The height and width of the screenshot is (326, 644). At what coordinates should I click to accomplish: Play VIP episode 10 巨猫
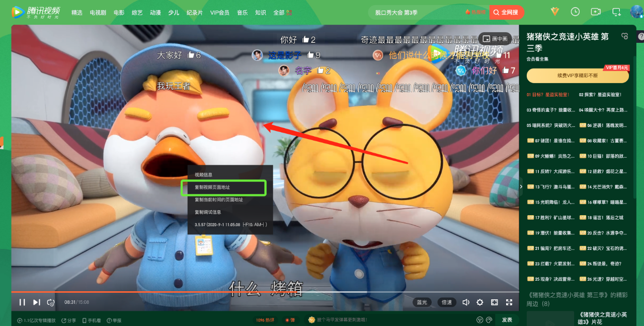(x=603, y=156)
